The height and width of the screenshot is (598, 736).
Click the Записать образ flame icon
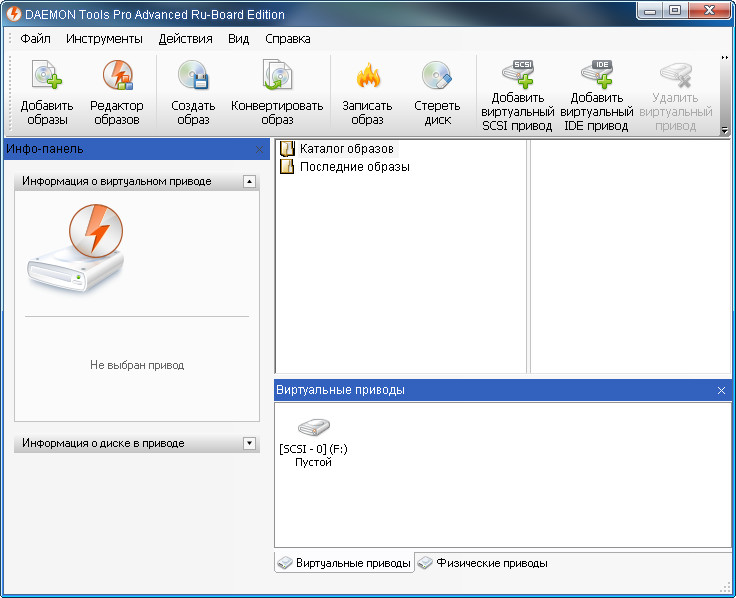(x=367, y=78)
